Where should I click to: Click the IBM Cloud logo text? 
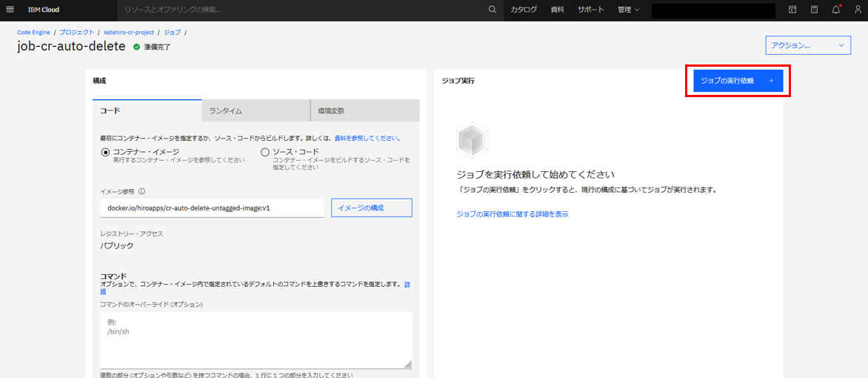44,10
